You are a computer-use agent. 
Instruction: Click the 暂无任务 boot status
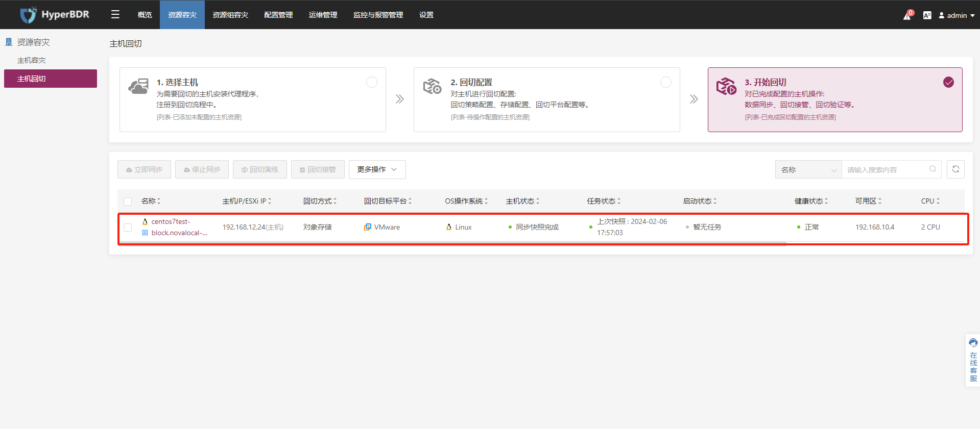click(x=707, y=228)
